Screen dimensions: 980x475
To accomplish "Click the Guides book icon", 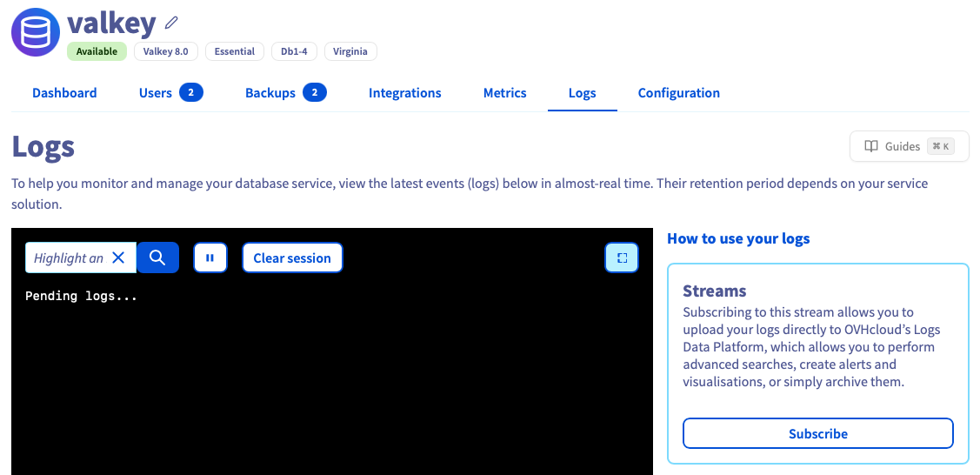I will (871, 146).
